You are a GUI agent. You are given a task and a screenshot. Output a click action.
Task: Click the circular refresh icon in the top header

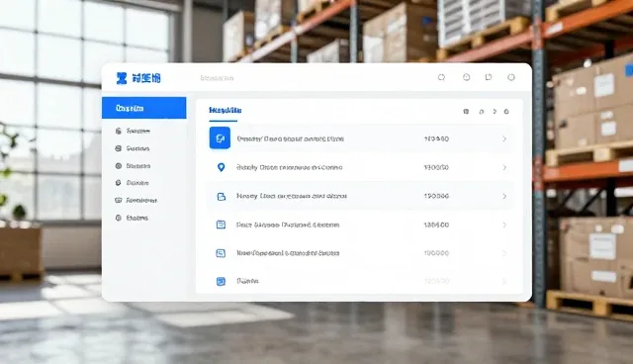click(x=441, y=77)
